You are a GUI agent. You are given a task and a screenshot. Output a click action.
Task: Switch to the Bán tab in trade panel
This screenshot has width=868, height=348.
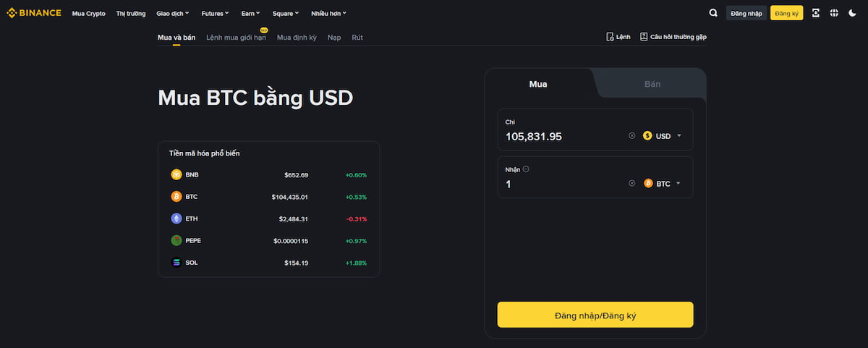(652, 84)
